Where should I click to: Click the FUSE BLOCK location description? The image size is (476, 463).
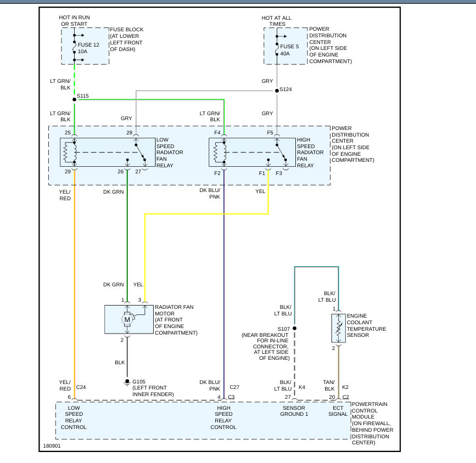pos(127,39)
